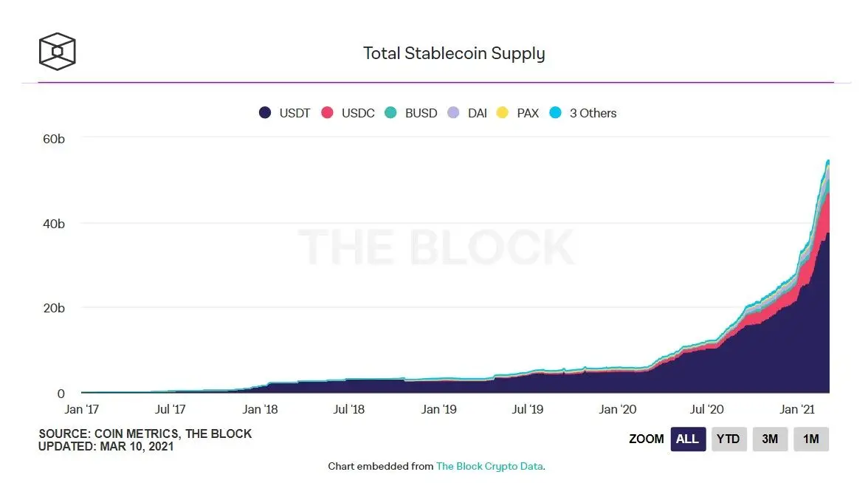Click The Block logo icon
The image size is (868, 483).
[56, 52]
